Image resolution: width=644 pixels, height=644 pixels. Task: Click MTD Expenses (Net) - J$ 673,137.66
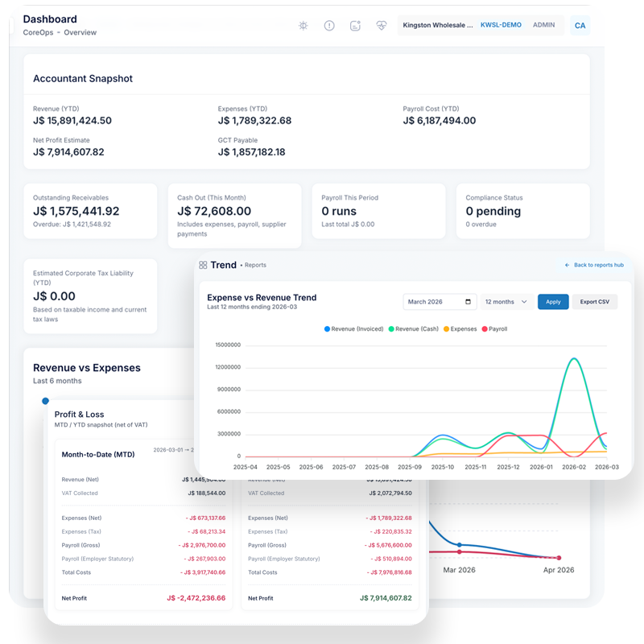205,518
